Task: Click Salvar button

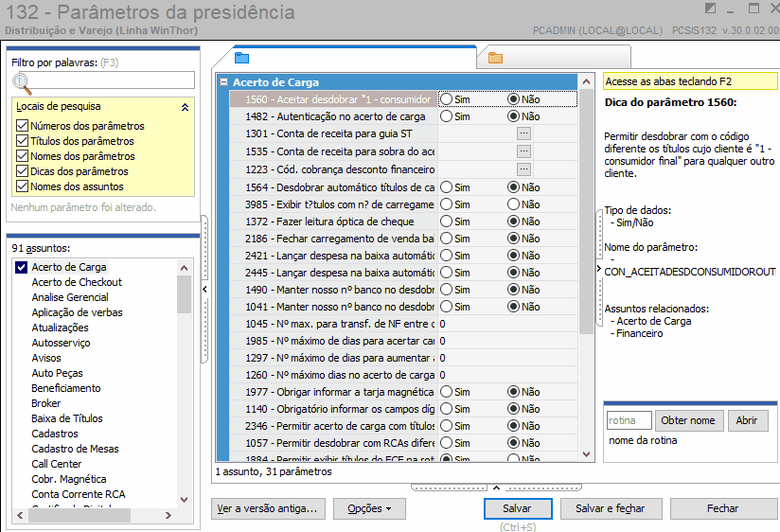Action: pos(518,508)
